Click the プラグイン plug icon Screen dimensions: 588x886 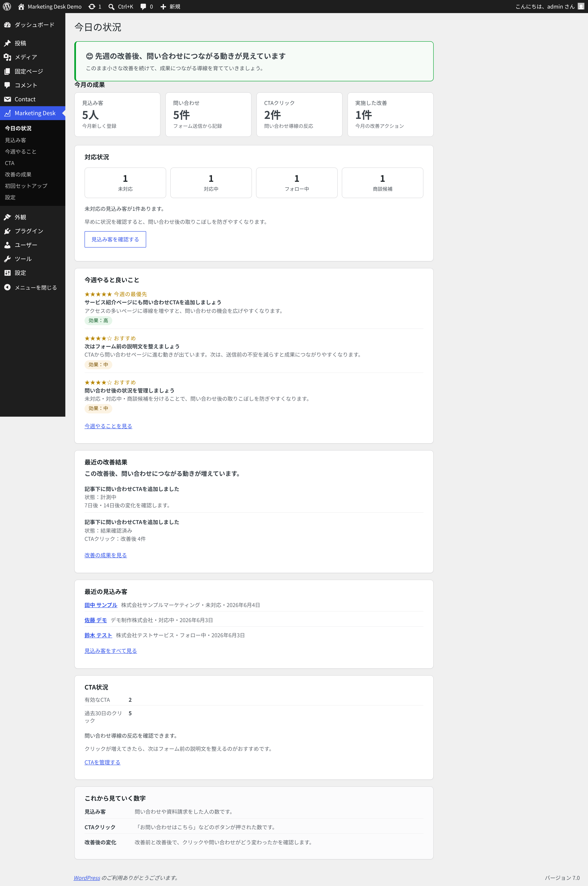pyautogui.click(x=8, y=231)
